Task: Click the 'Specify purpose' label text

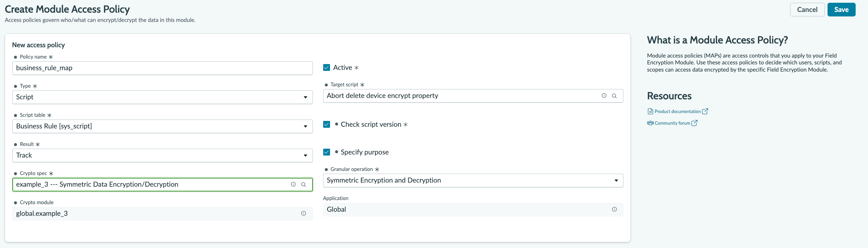Action: click(365, 152)
